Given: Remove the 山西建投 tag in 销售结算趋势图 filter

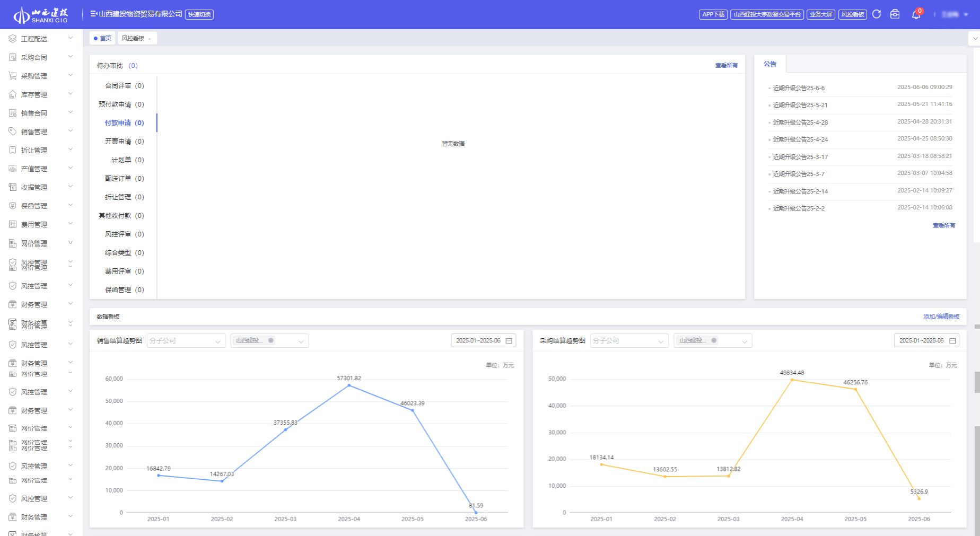Looking at the screenshot, I should [271, 340].
